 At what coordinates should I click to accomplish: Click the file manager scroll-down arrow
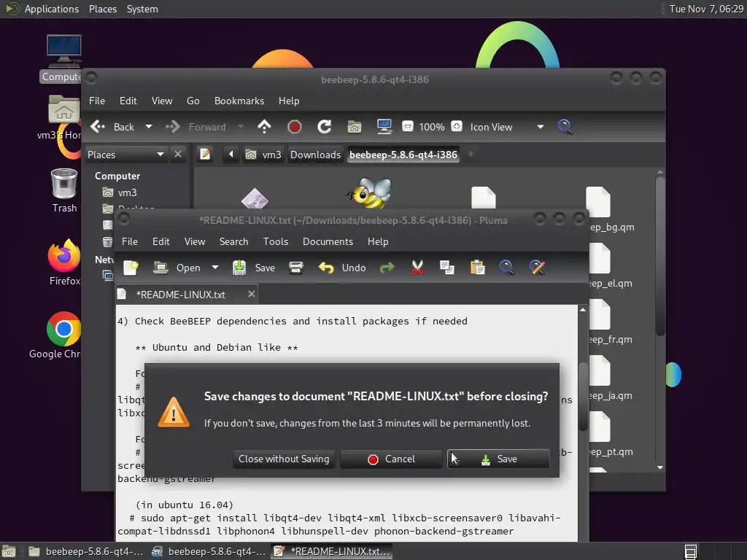(x=659, y=467)
